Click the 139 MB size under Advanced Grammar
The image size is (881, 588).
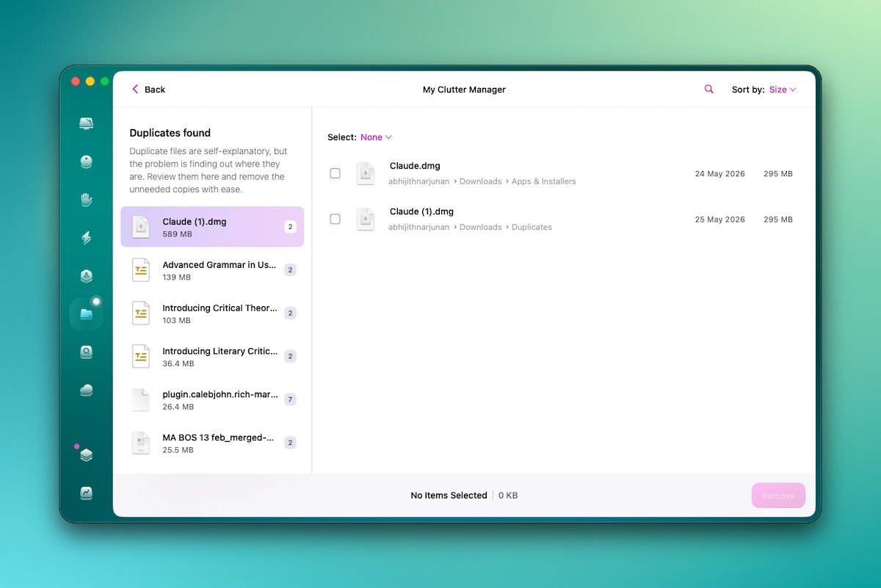177,277
